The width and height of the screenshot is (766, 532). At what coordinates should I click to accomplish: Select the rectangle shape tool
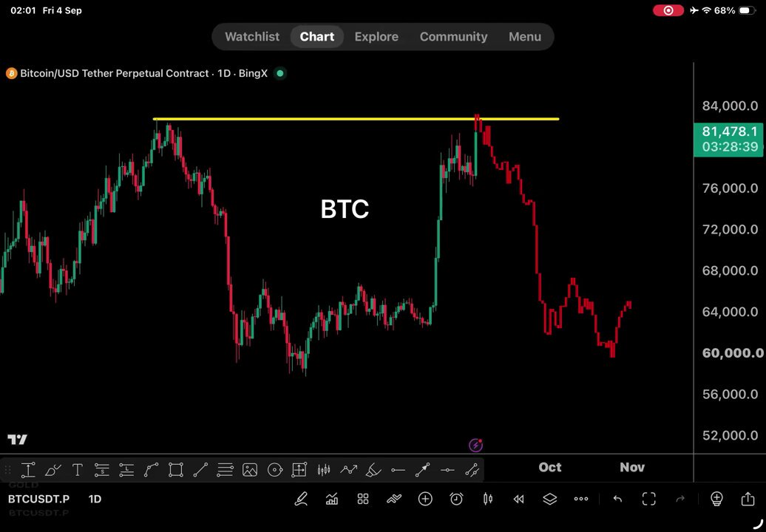tap(175, 470)
